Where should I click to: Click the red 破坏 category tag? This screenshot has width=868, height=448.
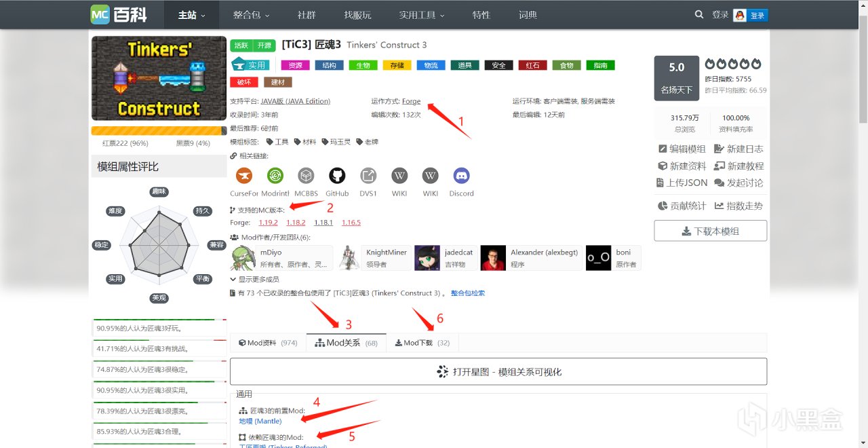point(244,82)
